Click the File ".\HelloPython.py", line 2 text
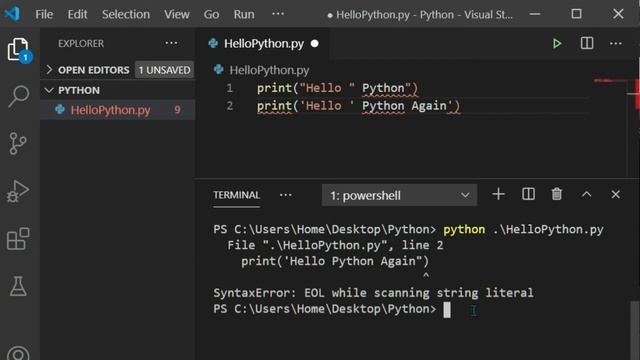This screenshot has width=640, height=360. [x=335, y=245]
